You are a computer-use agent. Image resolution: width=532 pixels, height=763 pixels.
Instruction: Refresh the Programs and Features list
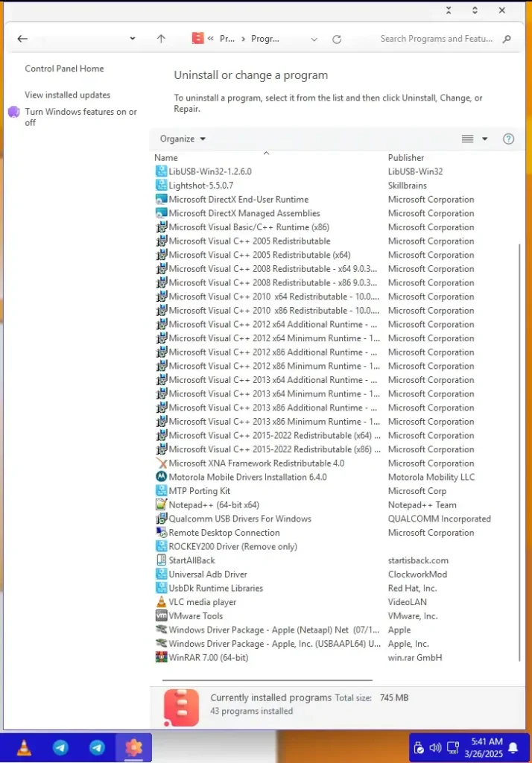pyautogui.click(x=337, y=39)
